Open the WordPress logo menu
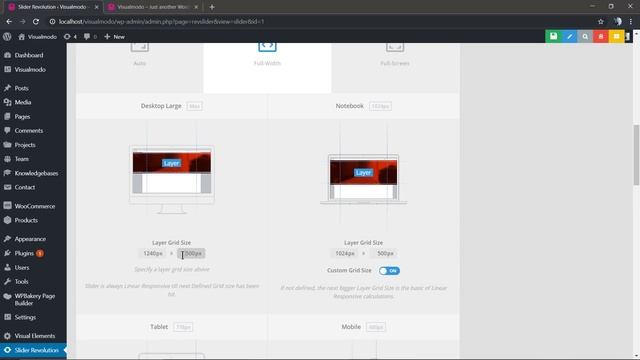 [7, 36]
